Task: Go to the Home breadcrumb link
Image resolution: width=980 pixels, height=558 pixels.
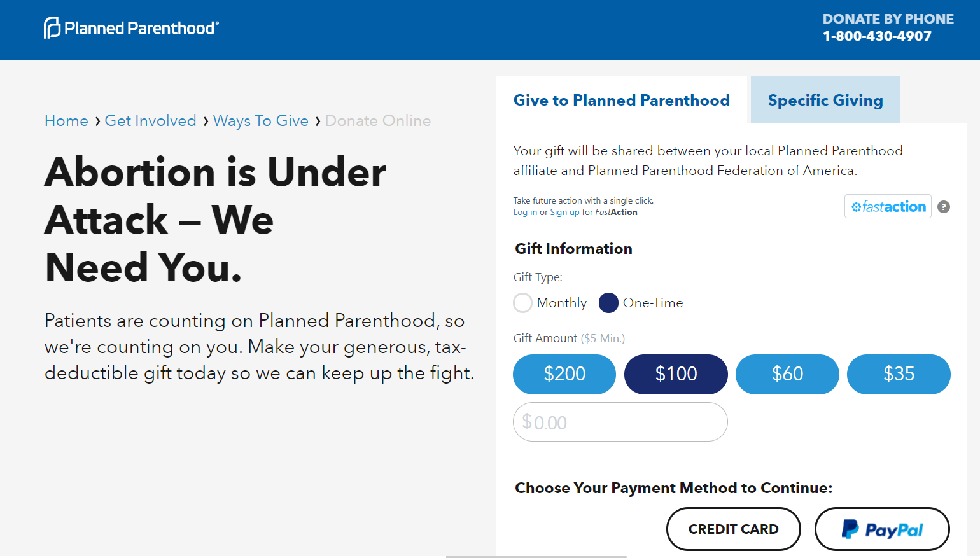Action: (x=66, y=121)
